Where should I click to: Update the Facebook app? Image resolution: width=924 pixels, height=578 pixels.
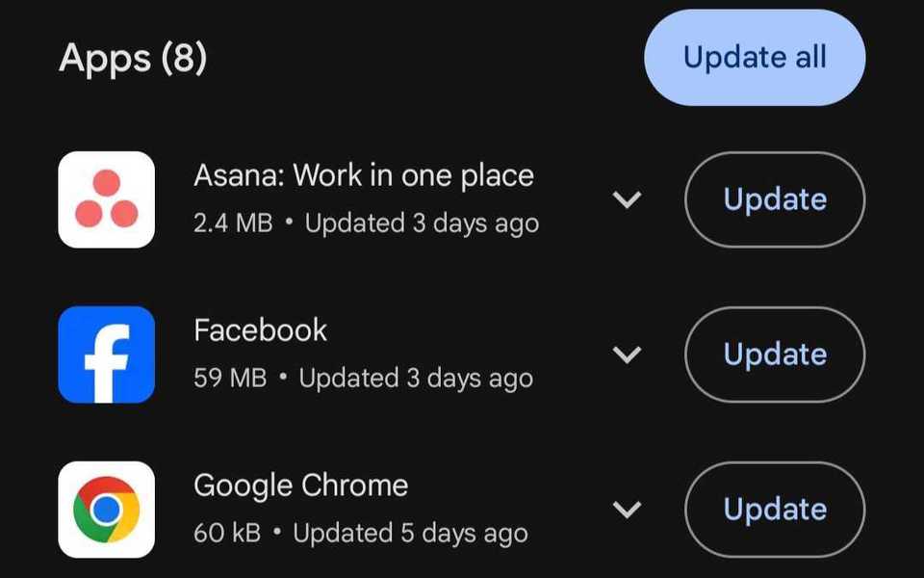click(x=775, y=355)
